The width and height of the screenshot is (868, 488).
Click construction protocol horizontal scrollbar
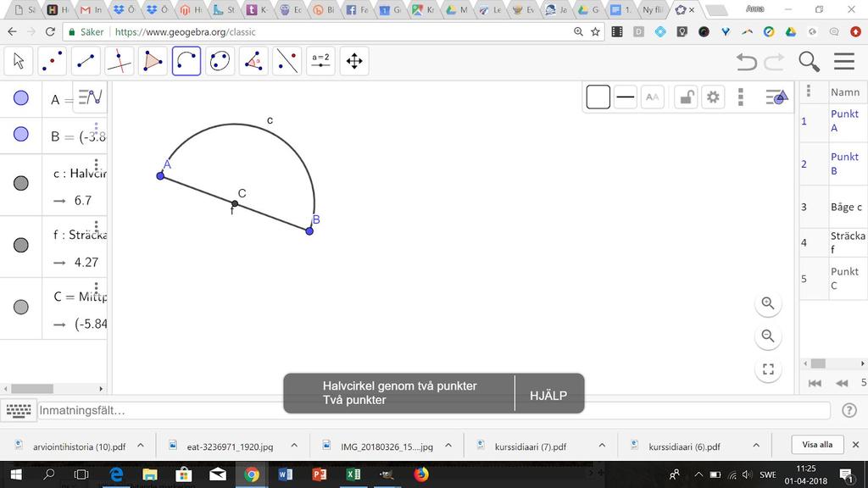click(818, 363)
